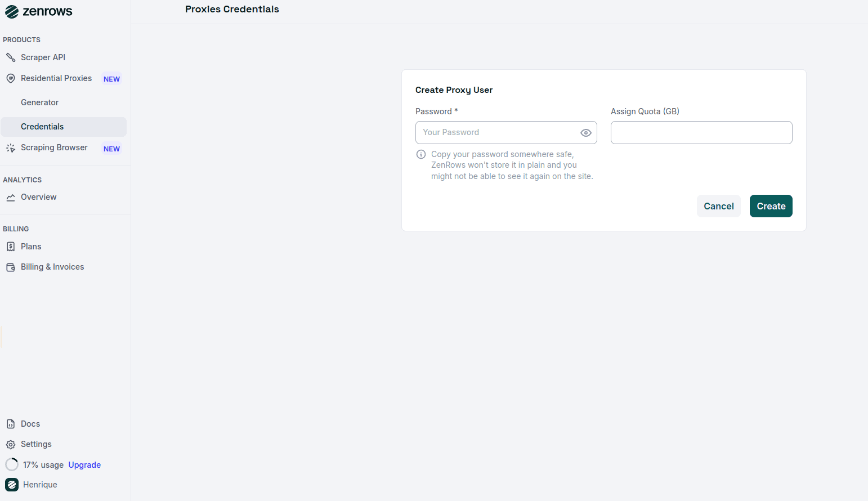The width and height of the screenshot is (868, 501).
Task: Click NEW badge next to Scraping Browser
Action: coord(111,149)
